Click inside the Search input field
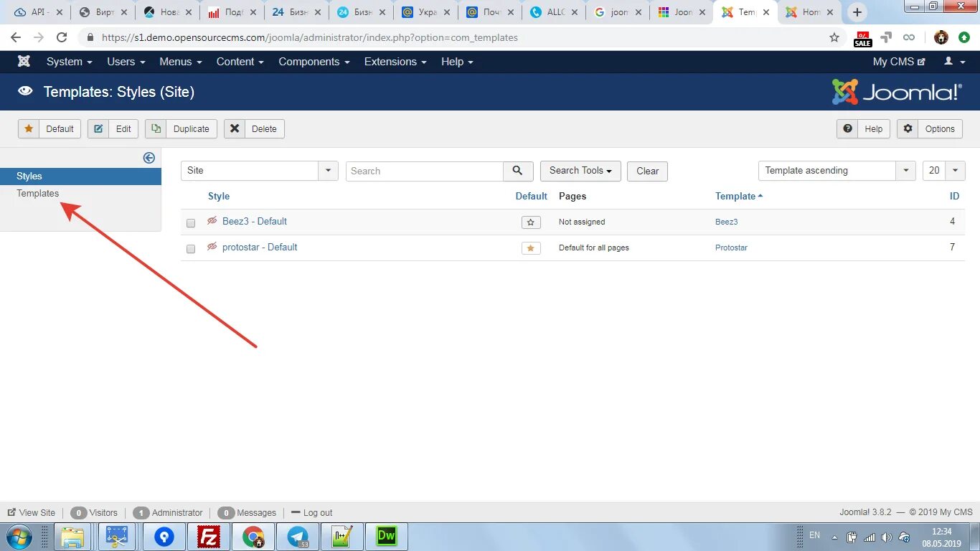The height and width of the screenshot is (551, 980). (423, 171)
